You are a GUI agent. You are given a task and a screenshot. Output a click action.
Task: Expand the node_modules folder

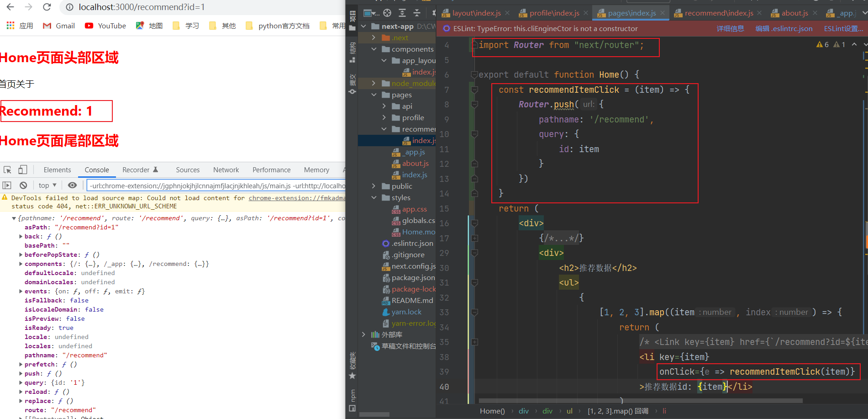374,83
